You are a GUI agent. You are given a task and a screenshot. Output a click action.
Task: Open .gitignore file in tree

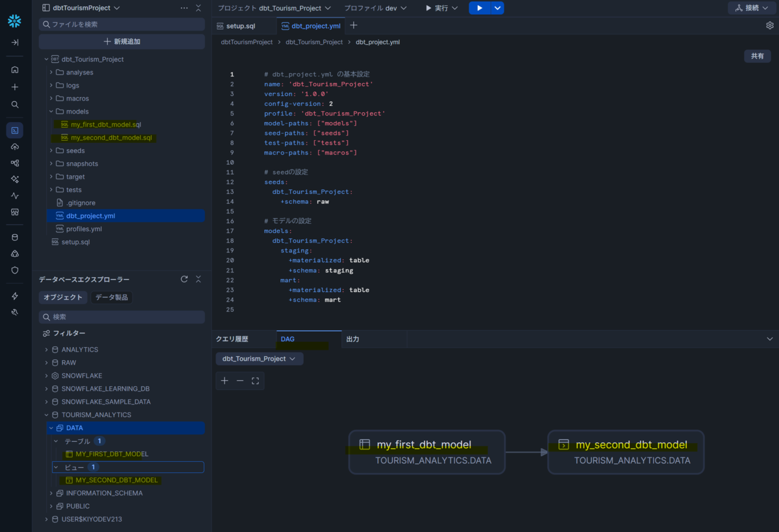click(80, 203)
